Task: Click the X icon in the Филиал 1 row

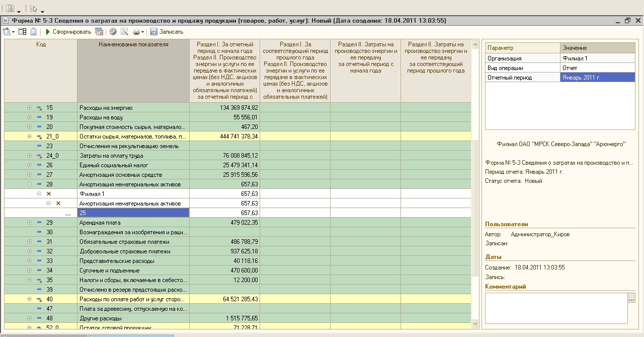Action: coord(49,194)
